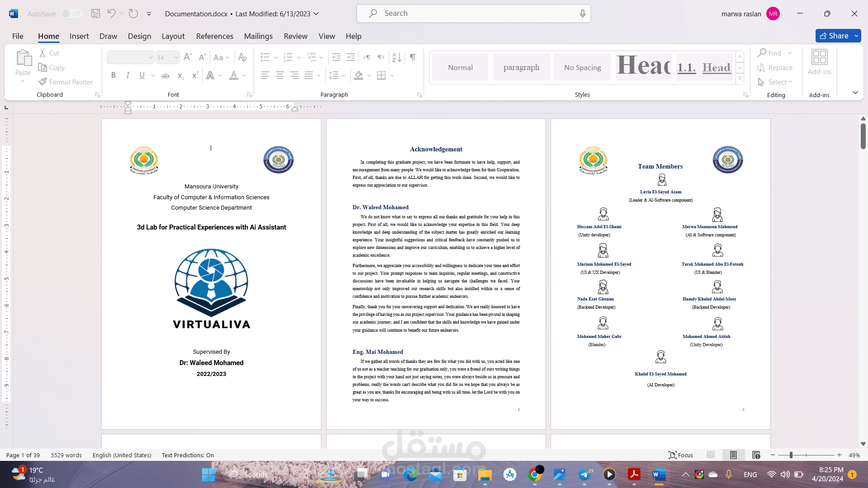Open Find in the Editing group

[x=771, y=53]
